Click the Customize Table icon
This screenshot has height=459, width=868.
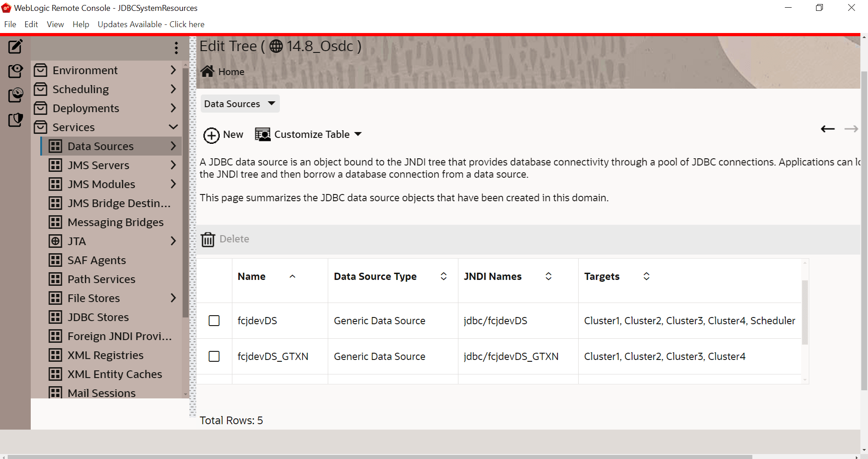coord(263,134)
